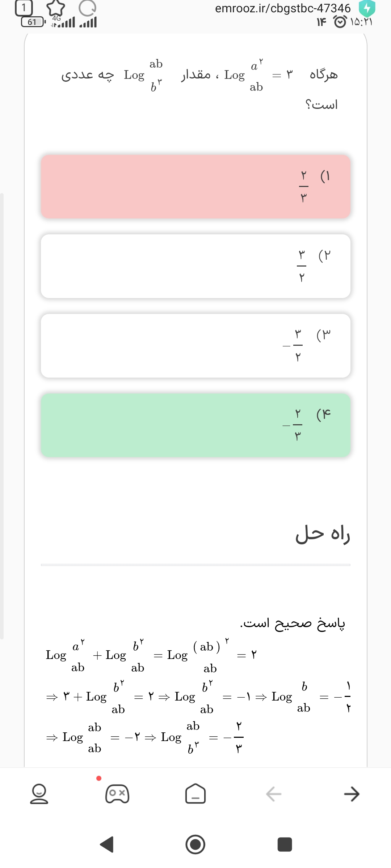Tap the emrooz.ir address bar URL
The height and width of the screenshot is (868, 391).
pyautogui.click(x=283, y=8)
